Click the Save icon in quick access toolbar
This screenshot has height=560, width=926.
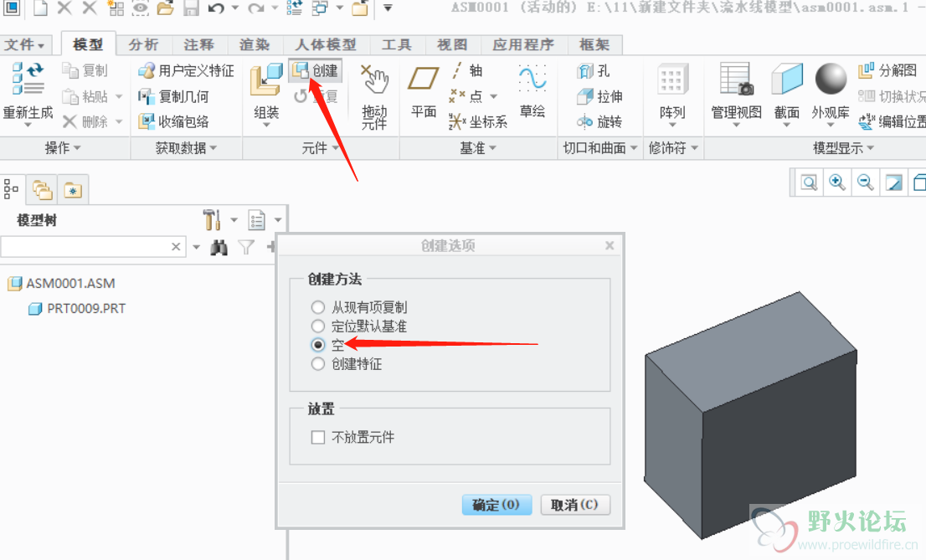click(191, 8)
